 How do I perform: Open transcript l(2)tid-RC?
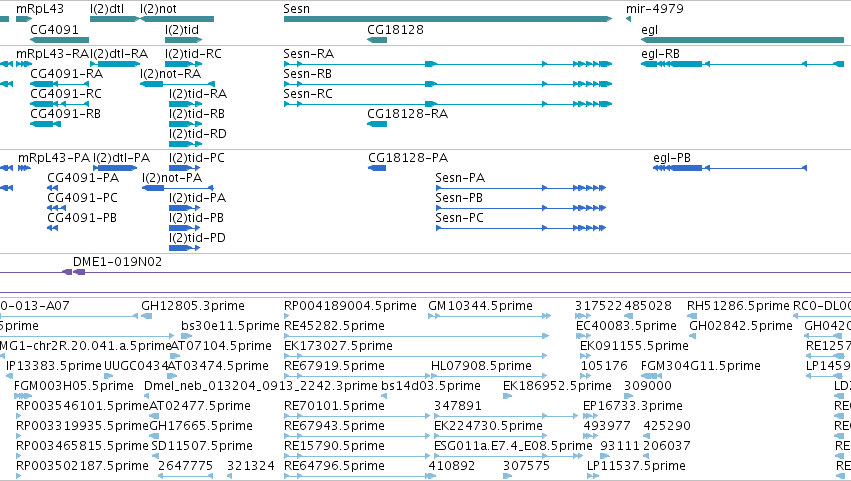coord(193,54)
